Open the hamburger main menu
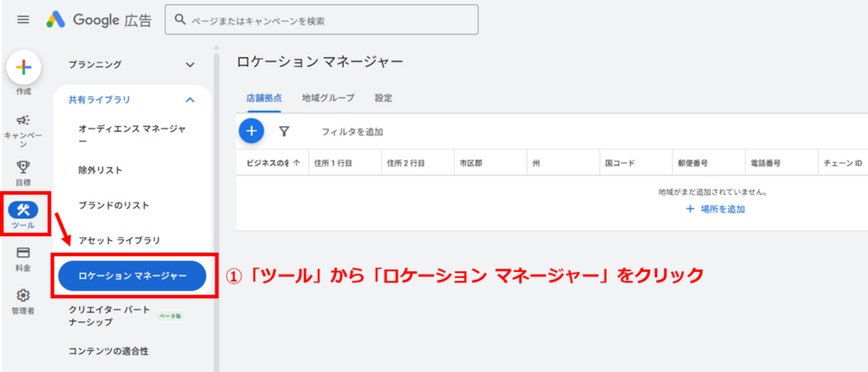Viewport: 868px width, 372px height. [x=23, y=19]
